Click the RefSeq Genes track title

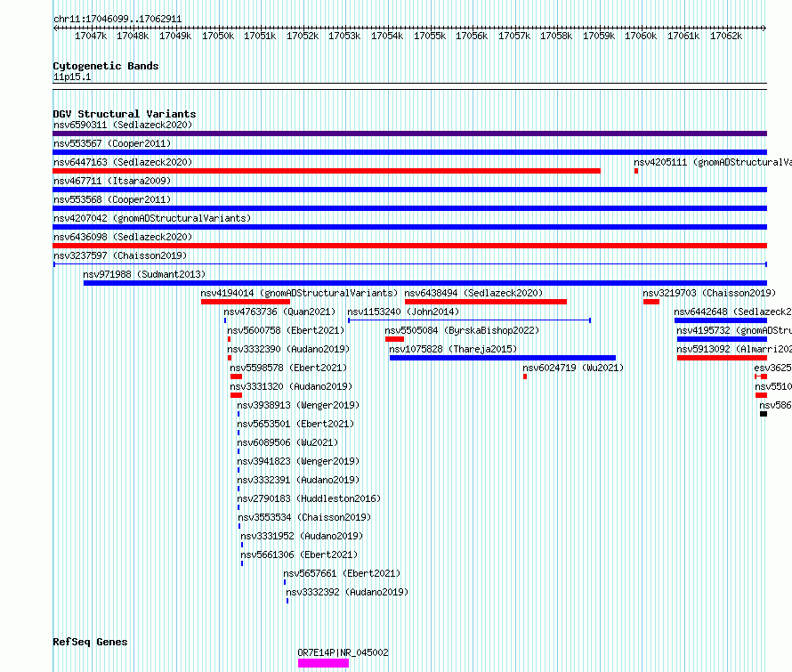91,643
